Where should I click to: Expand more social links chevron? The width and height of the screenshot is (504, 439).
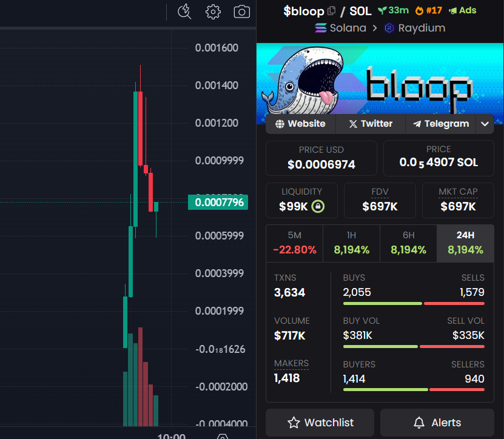[x=485, y=124]
